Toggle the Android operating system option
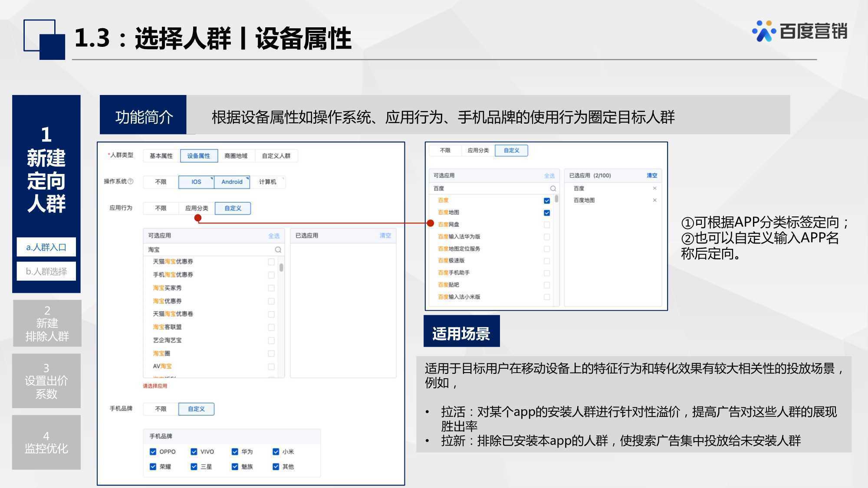Viewport: 868px width, 488px height. click(232, 182)
